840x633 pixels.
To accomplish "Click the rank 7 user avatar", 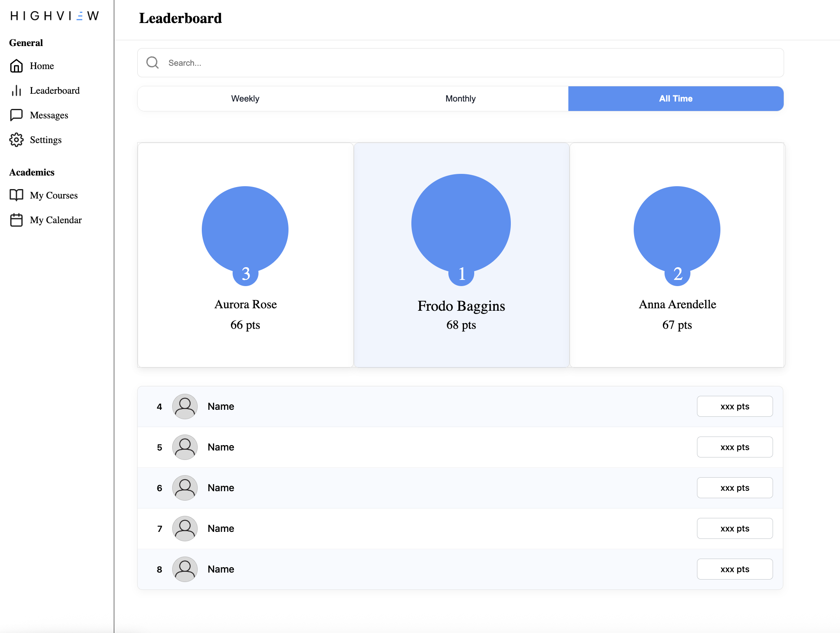I will [x=185, y=529].
